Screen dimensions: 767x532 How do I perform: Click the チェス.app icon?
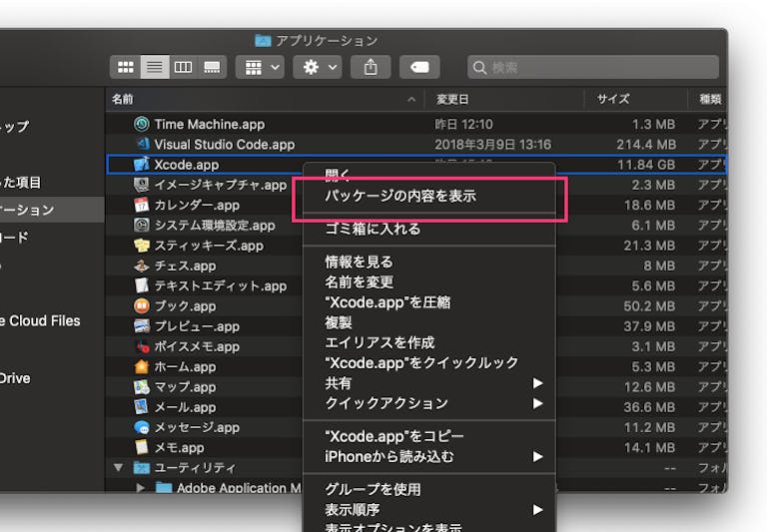(x=142, y=266)
